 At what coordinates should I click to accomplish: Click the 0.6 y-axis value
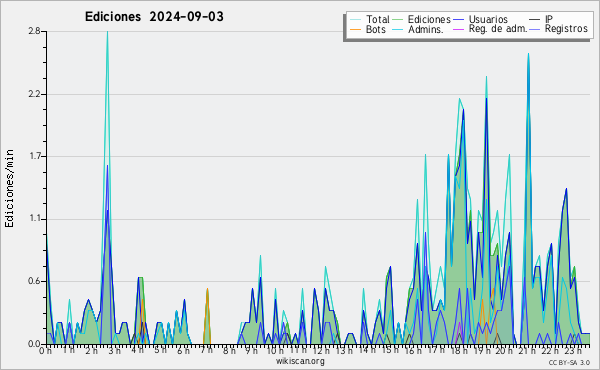pyautogui.click(x=34, y=281)
